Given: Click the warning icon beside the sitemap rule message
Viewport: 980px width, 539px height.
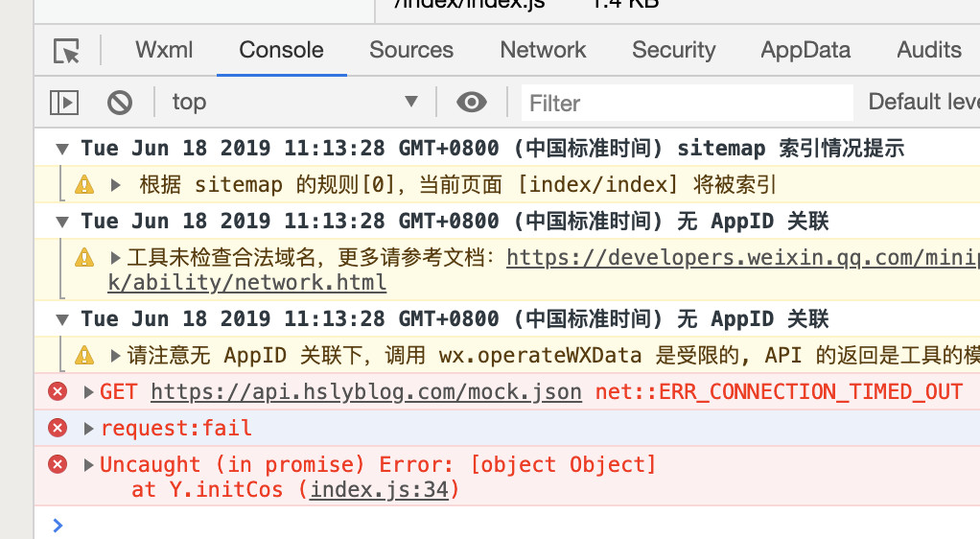Looking at the screenshot, I should click(84, 185).
